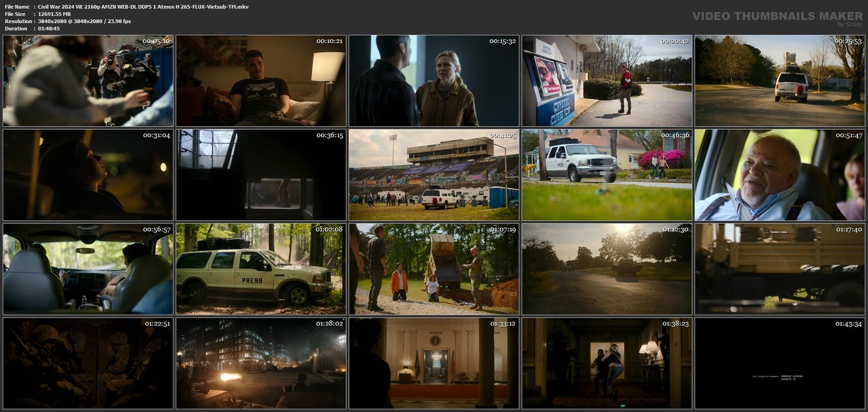Select the thumbnail at 00:05:10

click(88, 81)
